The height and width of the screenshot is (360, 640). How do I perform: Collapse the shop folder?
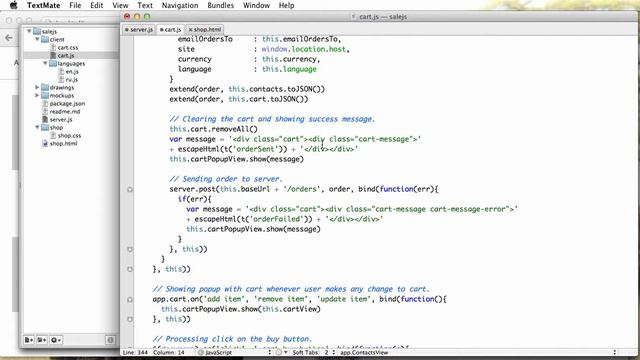pos(37,127)
